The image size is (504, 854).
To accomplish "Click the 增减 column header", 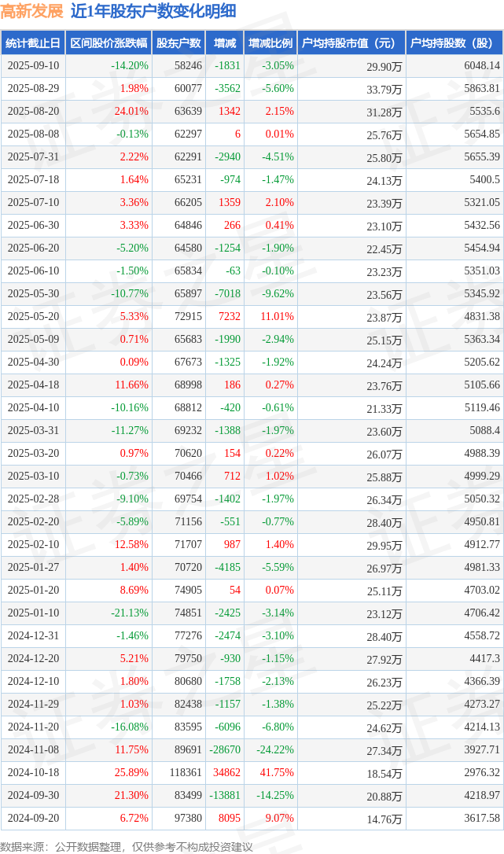I will (224, 43).
